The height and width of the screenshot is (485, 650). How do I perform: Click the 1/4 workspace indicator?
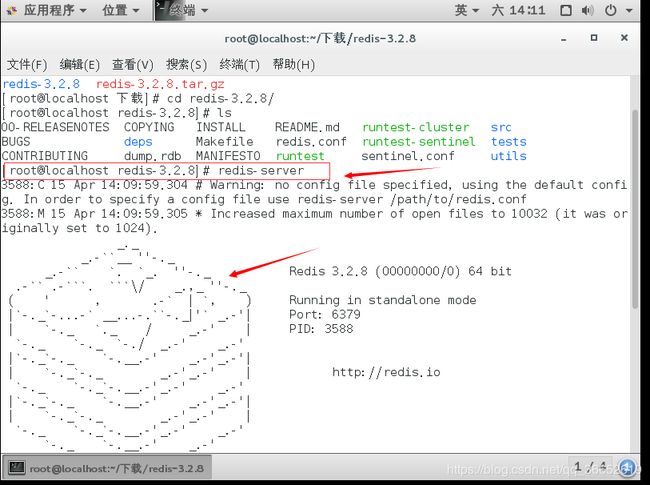click(590, 467)
